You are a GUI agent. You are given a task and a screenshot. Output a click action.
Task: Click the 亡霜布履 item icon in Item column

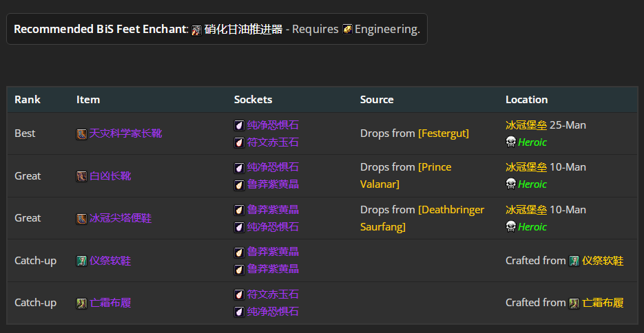coord(81,303)
